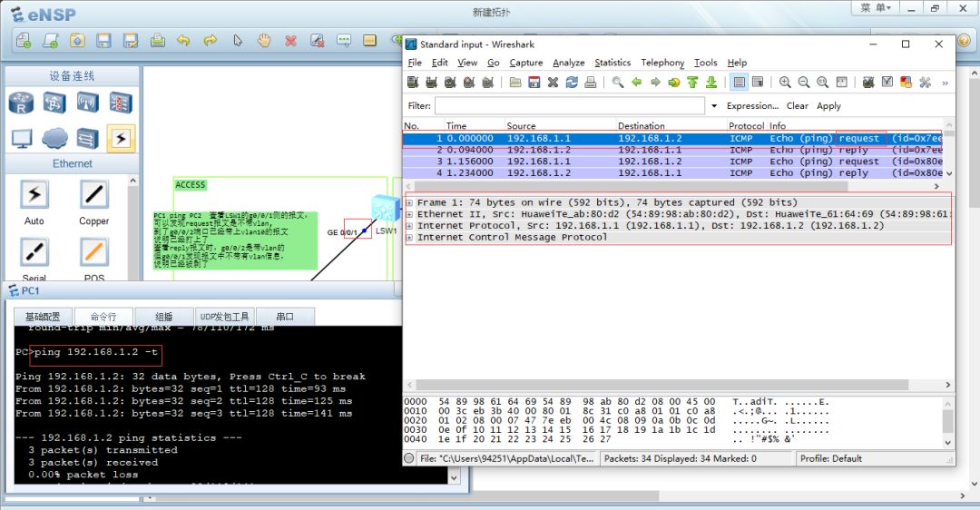The width and height of the screenshot is (980, 510).
Task: Click the Apply filter button
Action: [x=828, y=105]
